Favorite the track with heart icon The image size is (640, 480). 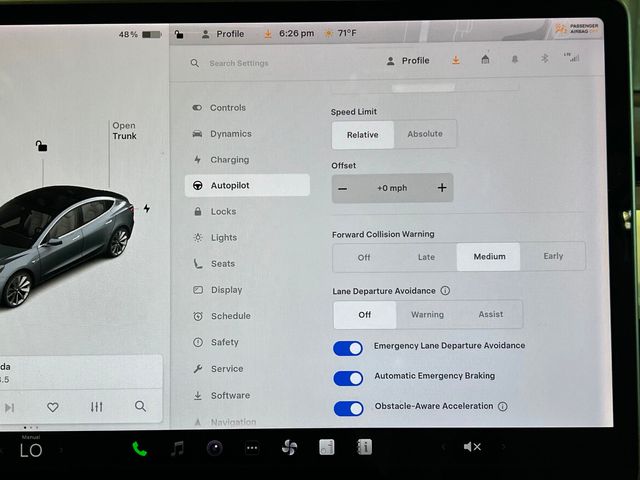point(53,407)
